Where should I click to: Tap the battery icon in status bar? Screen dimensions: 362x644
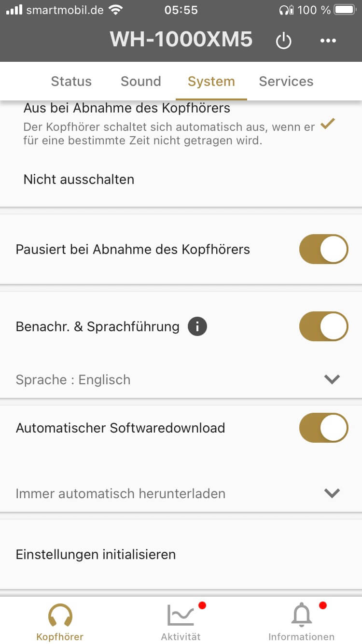(344, 10)
